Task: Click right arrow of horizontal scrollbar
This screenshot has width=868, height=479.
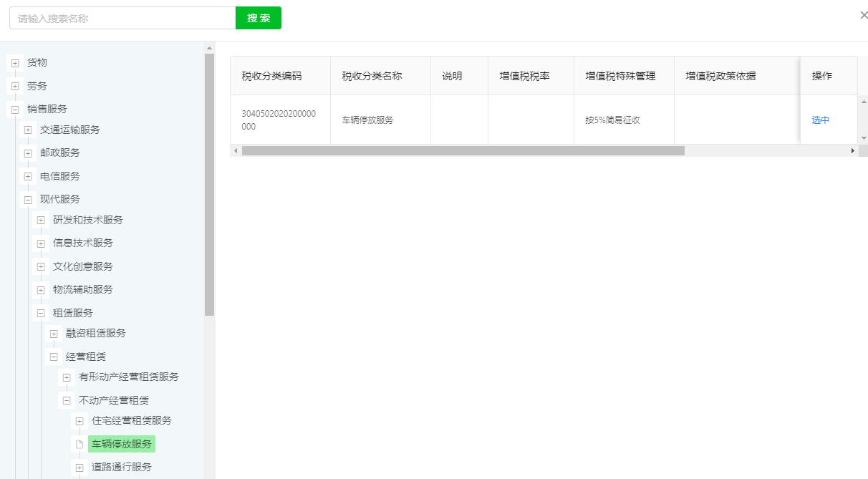Action: tap(852, 151)
